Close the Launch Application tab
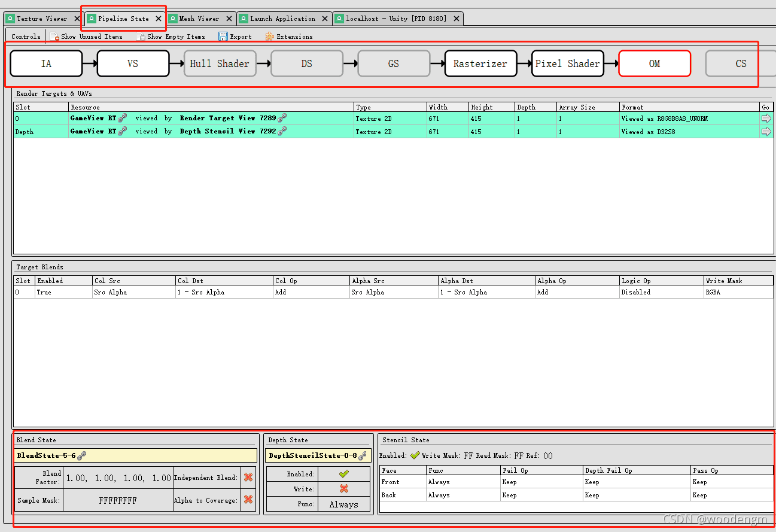This screenshot has height=532, width=776. (325, 19)
